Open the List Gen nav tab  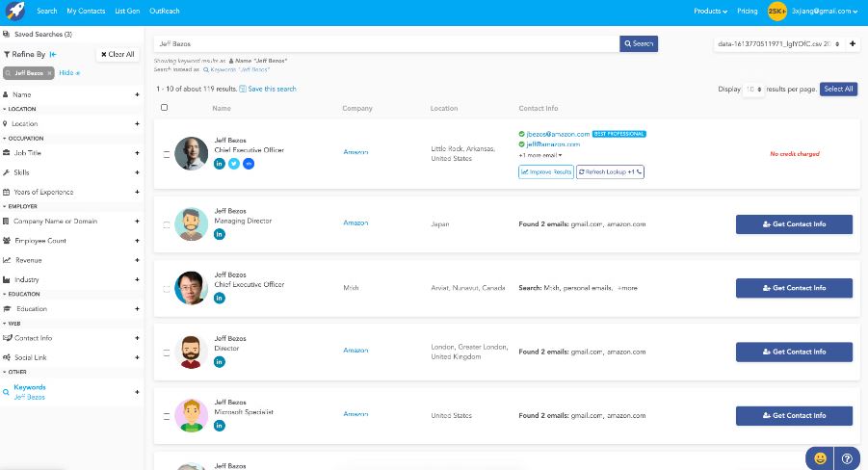(127, 11)
